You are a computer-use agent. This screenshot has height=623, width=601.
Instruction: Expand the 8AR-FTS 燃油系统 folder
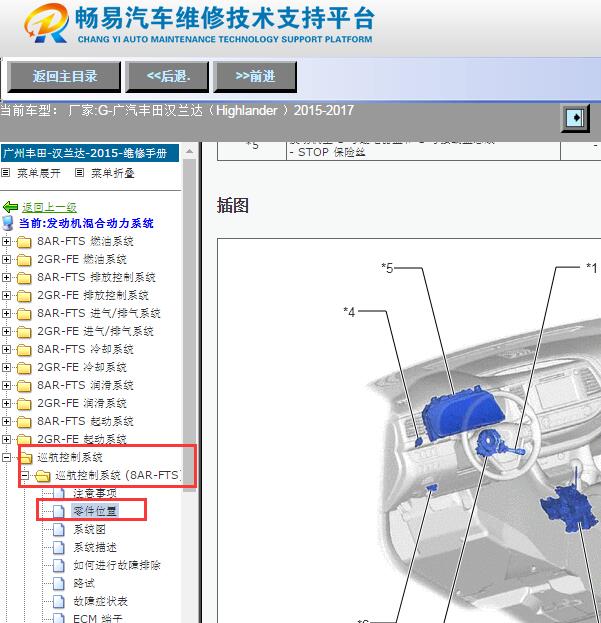pos(6,241)
